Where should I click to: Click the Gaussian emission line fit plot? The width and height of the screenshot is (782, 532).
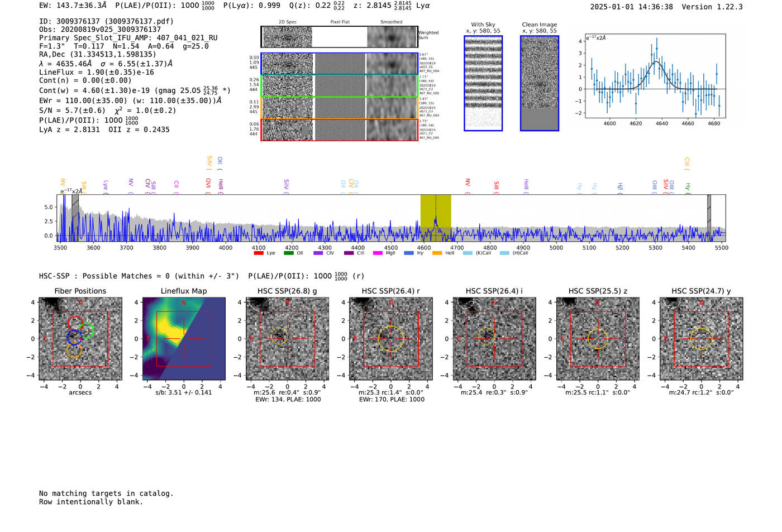(x=655, y=76)
